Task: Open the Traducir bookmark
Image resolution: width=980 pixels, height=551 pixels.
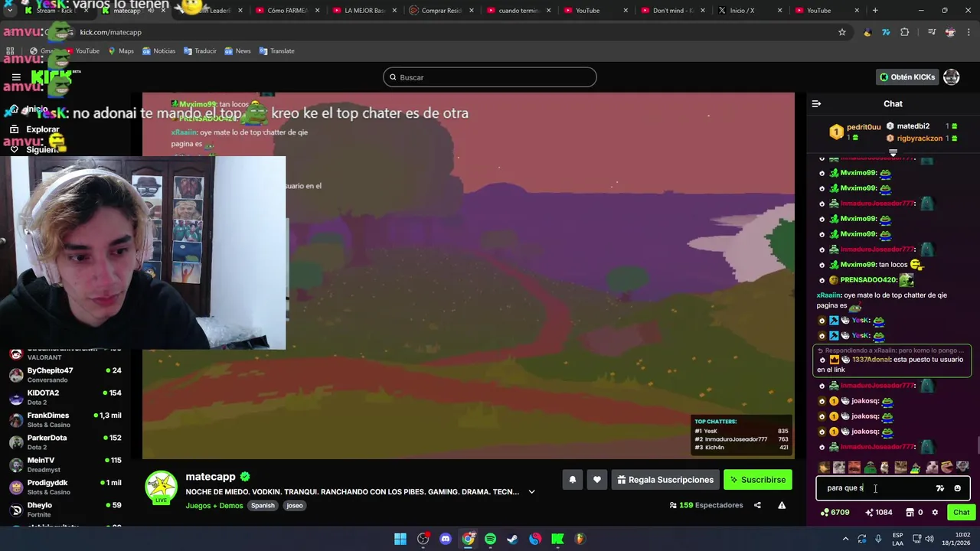Action: (x=200, y=51)
